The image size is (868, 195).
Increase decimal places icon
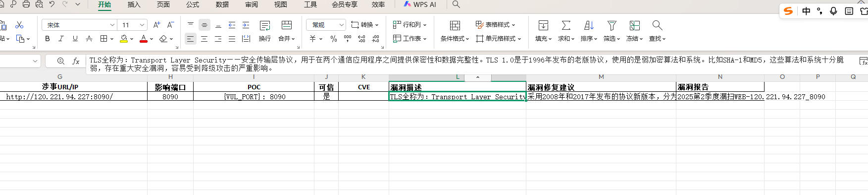[x=361, y=39]
